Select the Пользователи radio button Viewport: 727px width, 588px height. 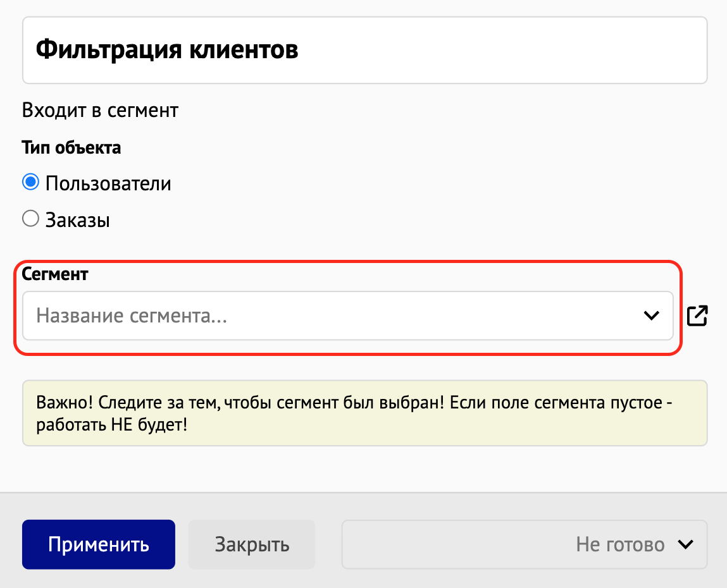[30, 182]
